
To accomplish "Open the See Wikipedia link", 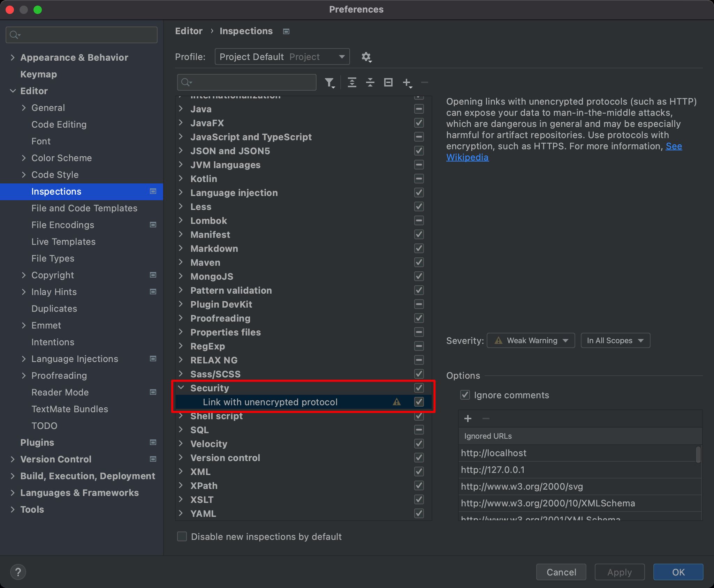I will (x=467, y=157).
